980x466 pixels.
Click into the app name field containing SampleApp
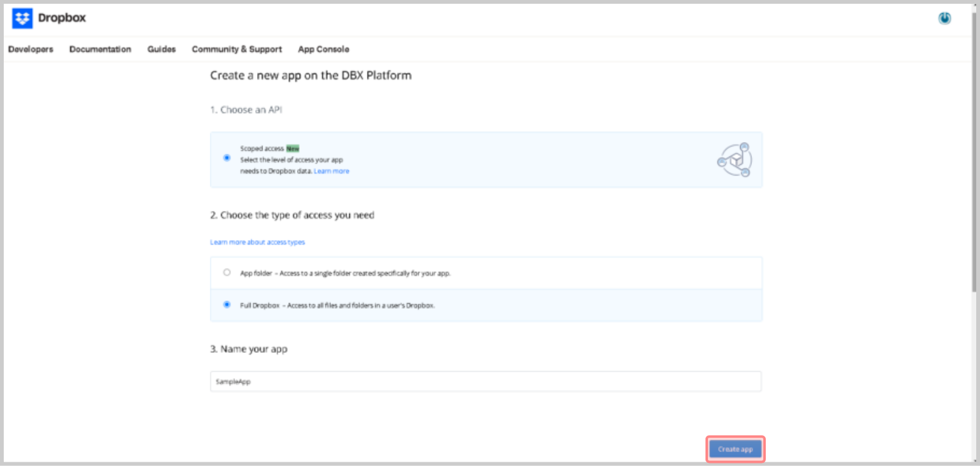[x=486, y=381]
